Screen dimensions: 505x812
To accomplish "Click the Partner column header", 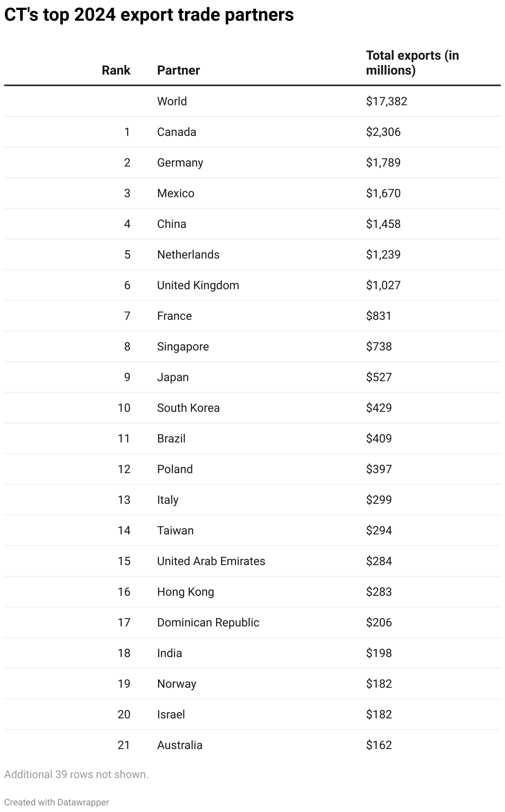I will 178,70.
